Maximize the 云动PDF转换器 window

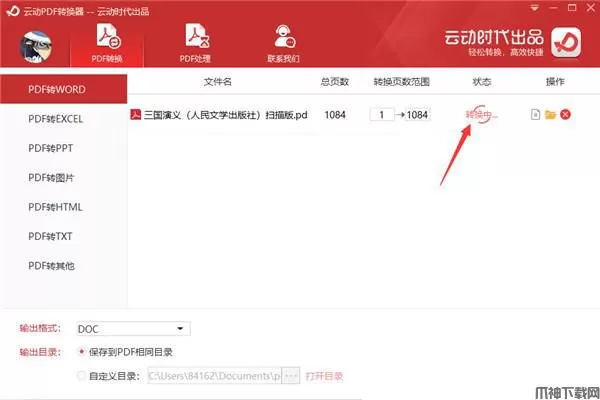pyautogui.click(x=572, y=8)
